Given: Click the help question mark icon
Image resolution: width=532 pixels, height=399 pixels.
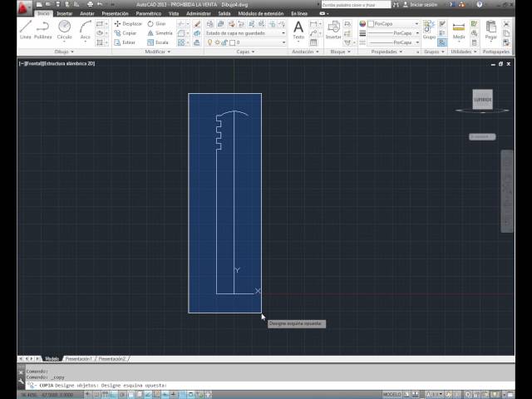Looking at the screenshot, I should (x=479, y=4).
